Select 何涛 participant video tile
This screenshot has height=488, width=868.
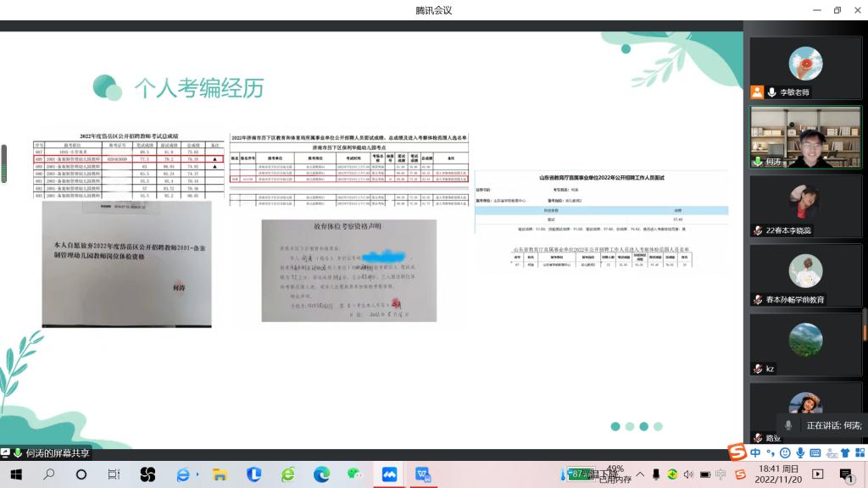point(805,136)
